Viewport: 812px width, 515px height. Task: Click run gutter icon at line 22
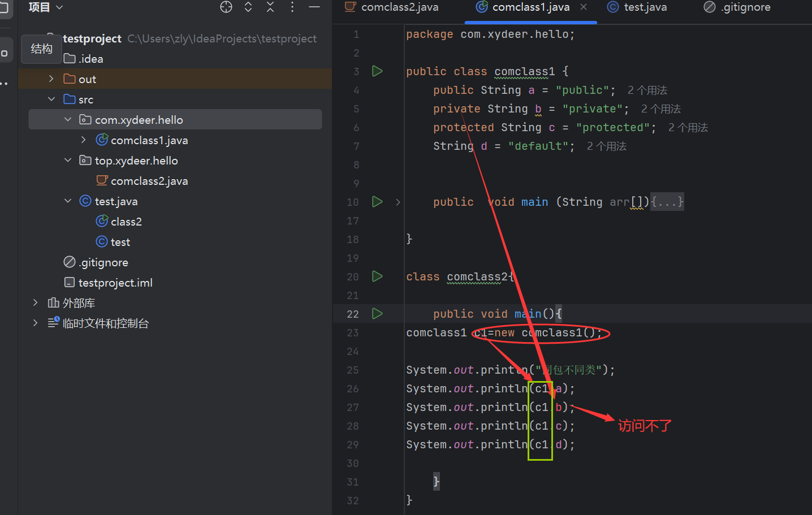[377, 314]
